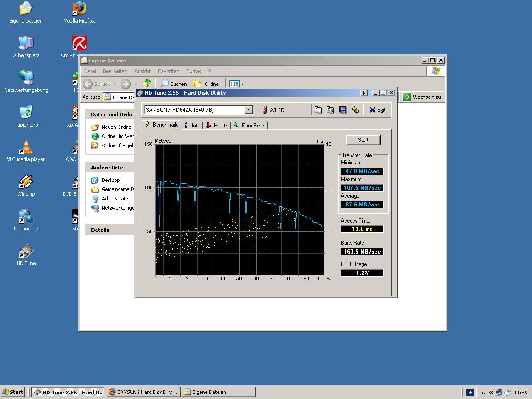The image size is (532, 399).
Task: Click Wechseln zu go button
Action: click(x=422, y=97)
